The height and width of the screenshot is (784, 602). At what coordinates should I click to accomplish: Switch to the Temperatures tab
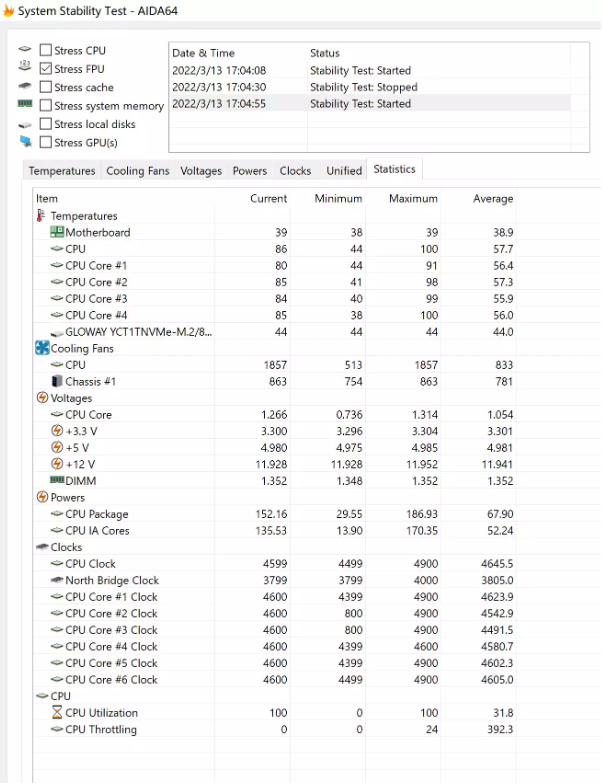click(62, 170)
